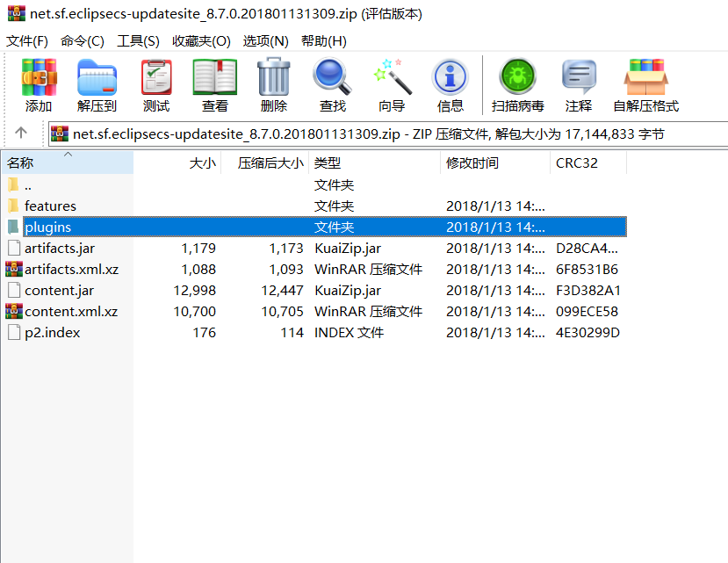
Task: Click CRC32 value 4E30299D
Action: click(x=587, y=333)
